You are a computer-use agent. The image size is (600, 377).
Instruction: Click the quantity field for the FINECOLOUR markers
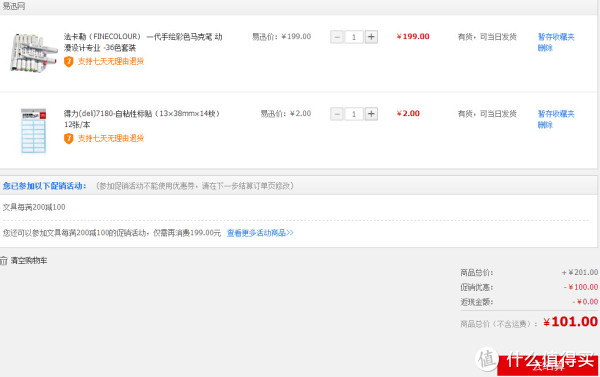point(354,37)
